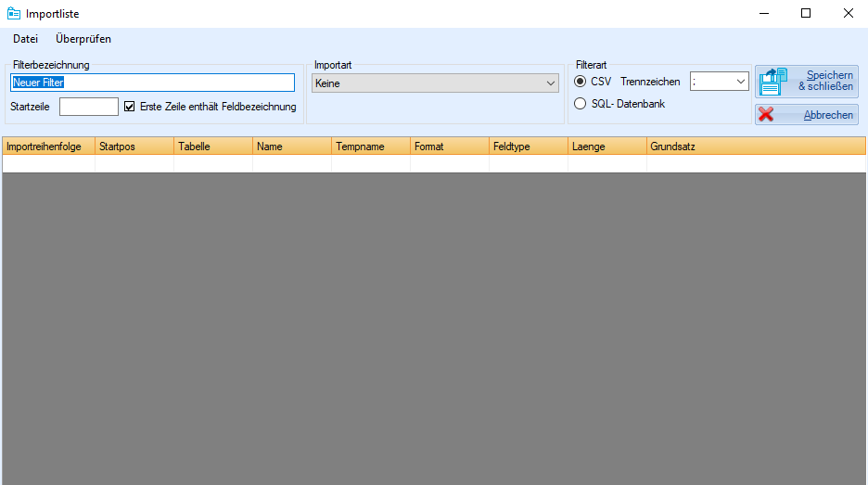Minimize the Importliste window

pos(764,13)
